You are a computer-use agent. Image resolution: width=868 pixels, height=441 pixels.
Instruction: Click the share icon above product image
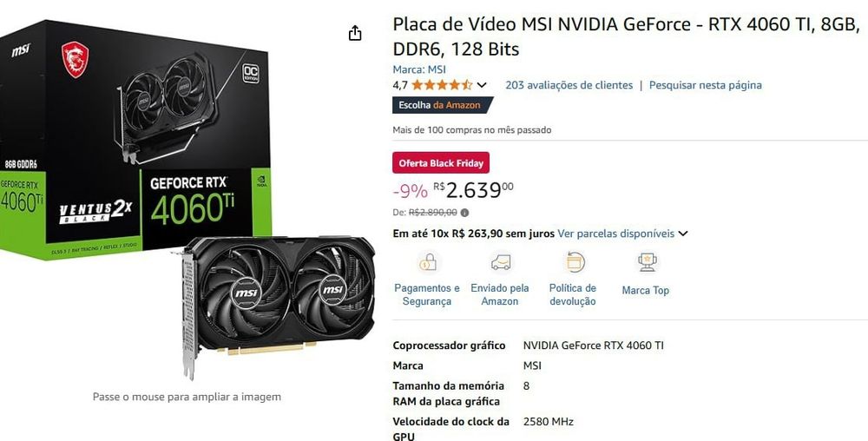click(355, 33)
